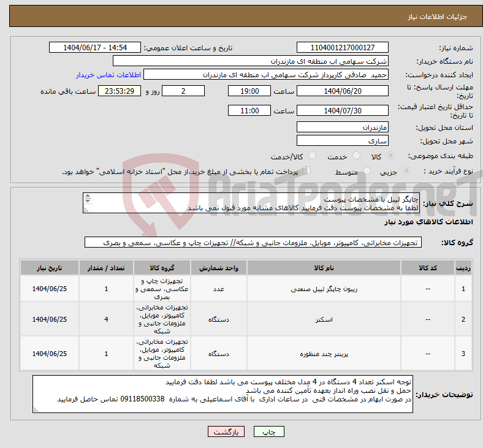Click the row number 3 cell

click(463, 354)
